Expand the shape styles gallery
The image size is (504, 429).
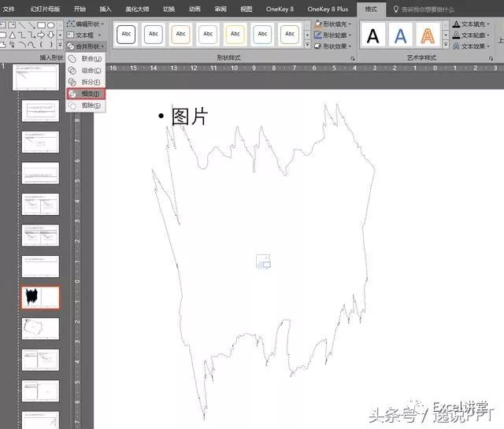pyautogui.click(x=308, y=45)
